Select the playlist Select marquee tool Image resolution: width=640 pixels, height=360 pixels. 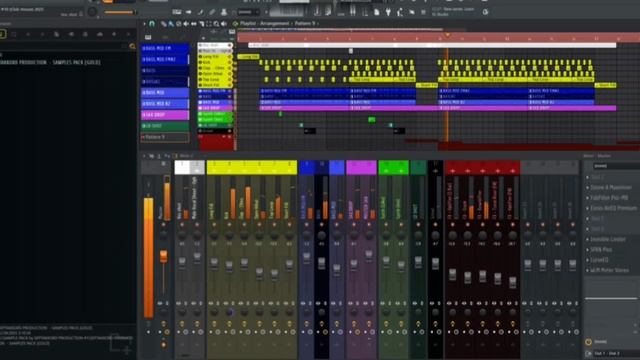pyautogui.click(x=209, y=24)
